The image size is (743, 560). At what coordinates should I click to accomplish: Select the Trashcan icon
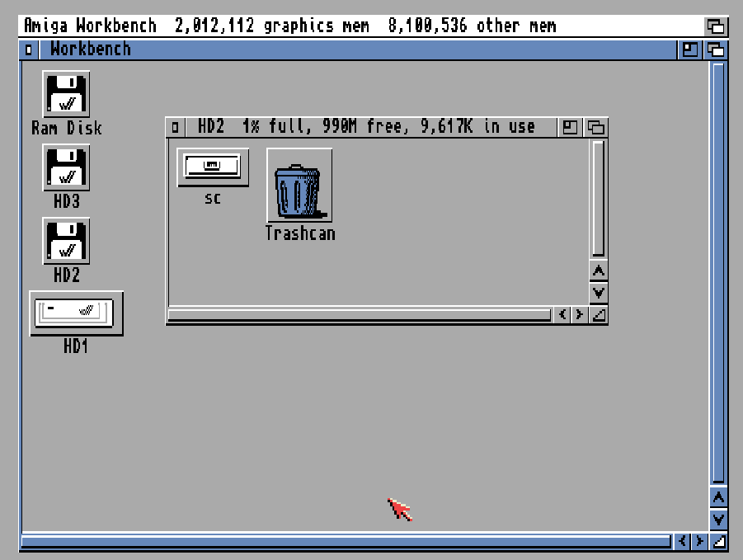tap(299, 186)
